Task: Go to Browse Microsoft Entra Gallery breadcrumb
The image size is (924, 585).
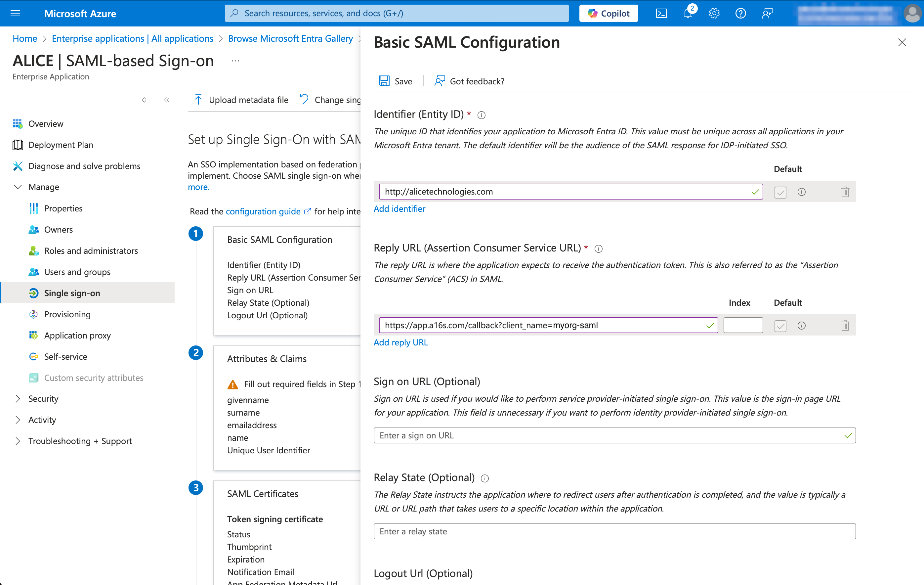Action: (x=290, y=38)
